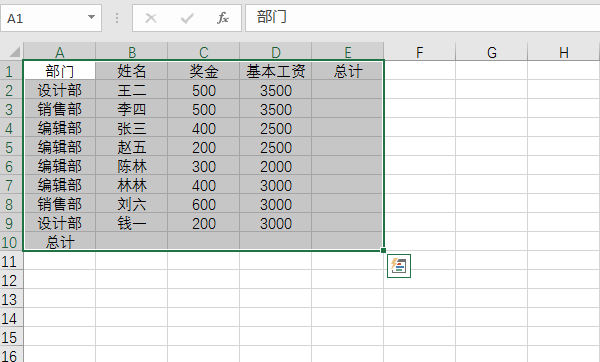Click empty total cell C10 under 奖金
The height and width of the screenshot is (362, 600).
(203, 241)
